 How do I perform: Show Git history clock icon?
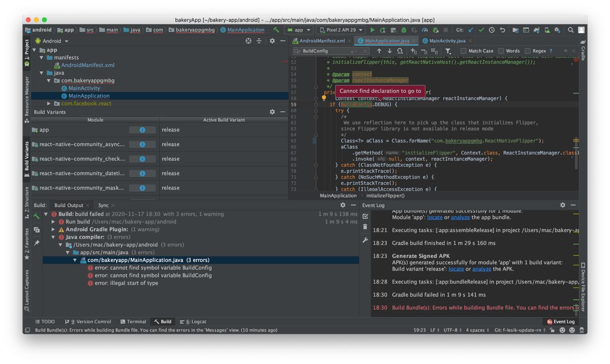(491, 30)
